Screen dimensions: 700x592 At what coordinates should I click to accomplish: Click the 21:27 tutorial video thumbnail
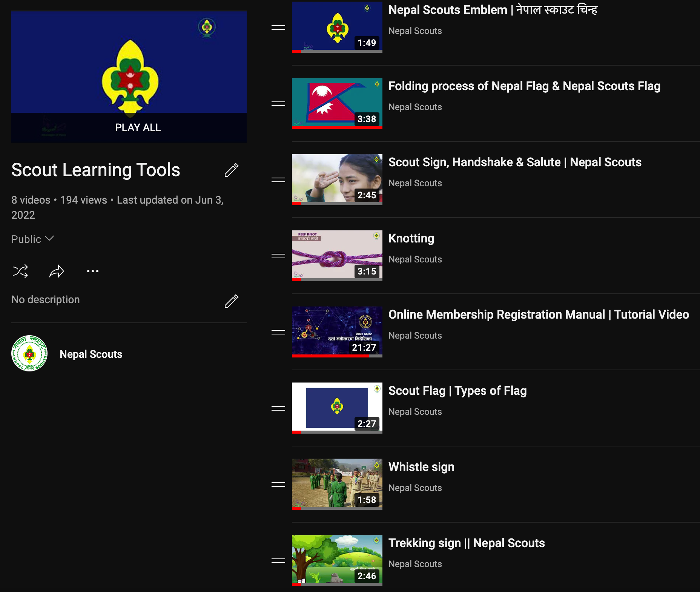point(337,332)
